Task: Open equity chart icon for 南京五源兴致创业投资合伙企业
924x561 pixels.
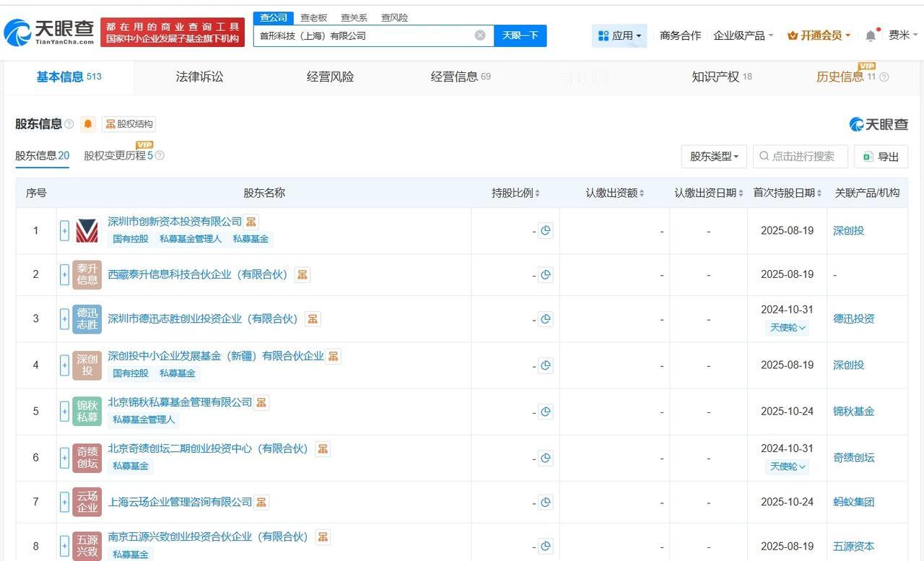Action: [323, 537]
